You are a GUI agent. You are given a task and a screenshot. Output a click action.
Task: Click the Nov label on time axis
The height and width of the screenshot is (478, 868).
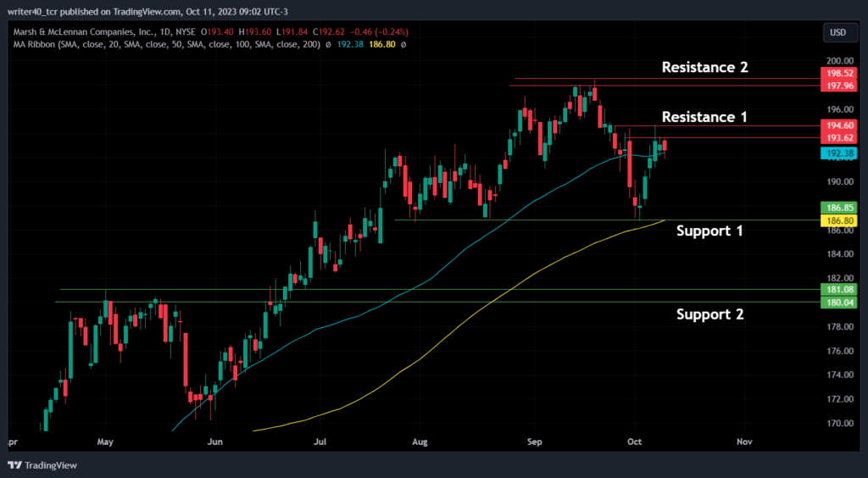point(744,442)
